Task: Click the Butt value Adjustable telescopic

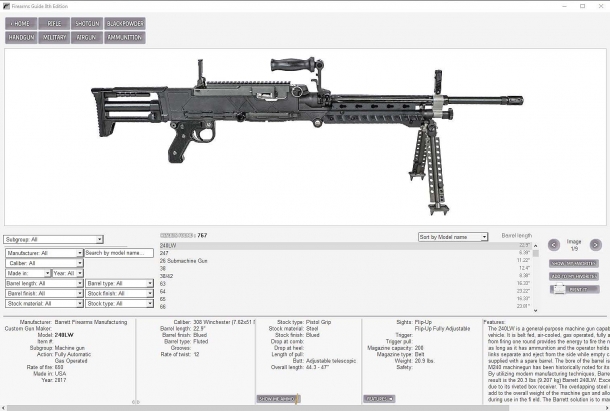Action: (x=331, y=361)
